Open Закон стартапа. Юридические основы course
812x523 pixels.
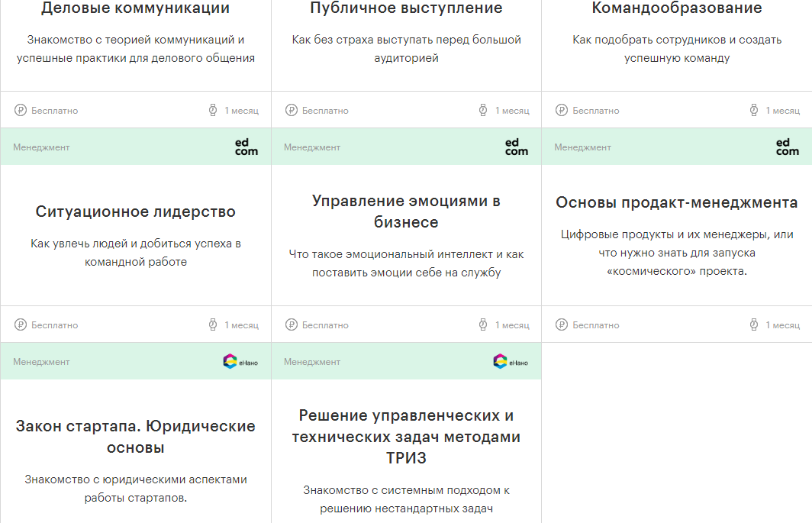[x=135, y=437]
